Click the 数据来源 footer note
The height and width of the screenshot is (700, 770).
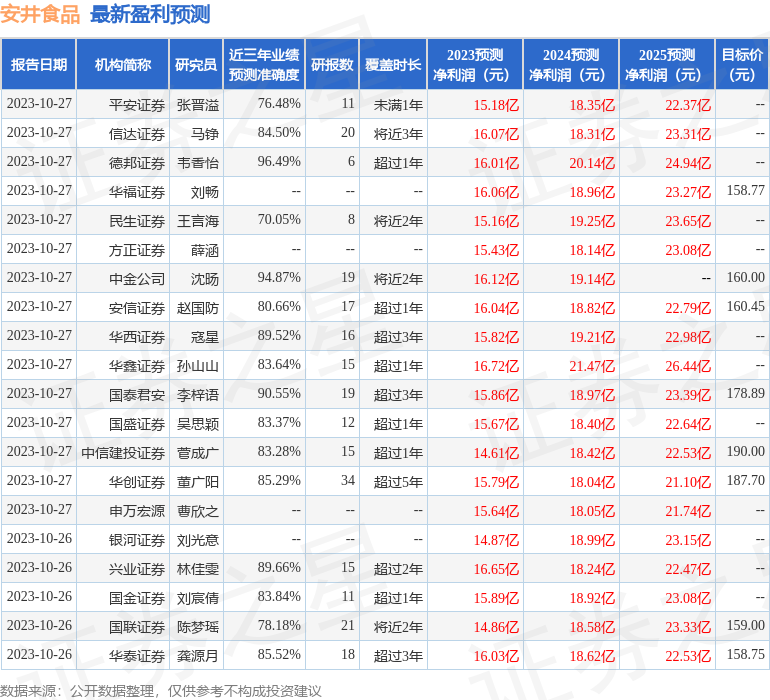(x=161, y=691)
